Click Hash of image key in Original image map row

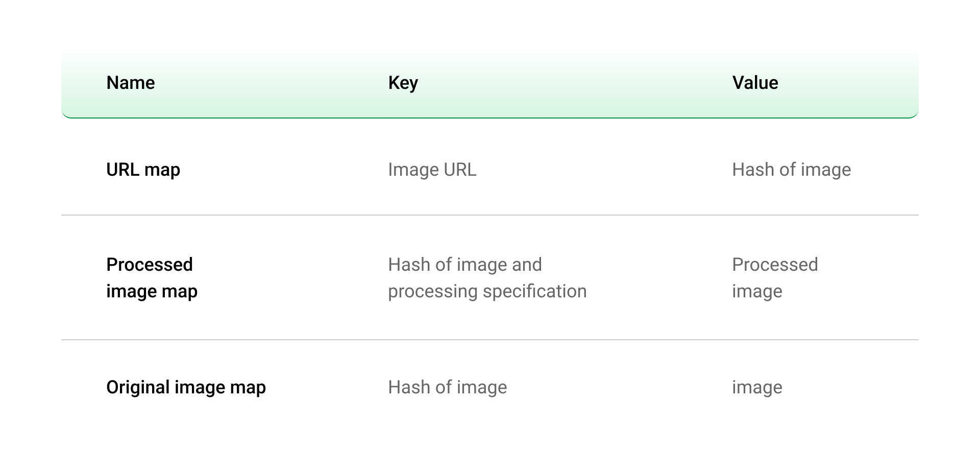447,387
